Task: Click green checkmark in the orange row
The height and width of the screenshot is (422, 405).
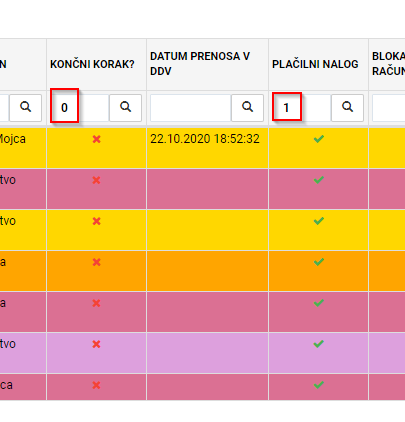Action: click(x=319, y=262)
